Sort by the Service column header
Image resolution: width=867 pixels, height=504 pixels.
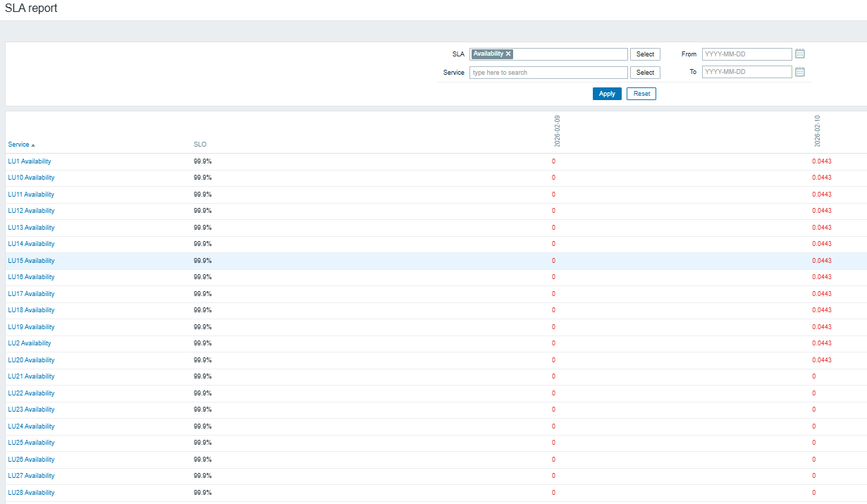(21, 145)
